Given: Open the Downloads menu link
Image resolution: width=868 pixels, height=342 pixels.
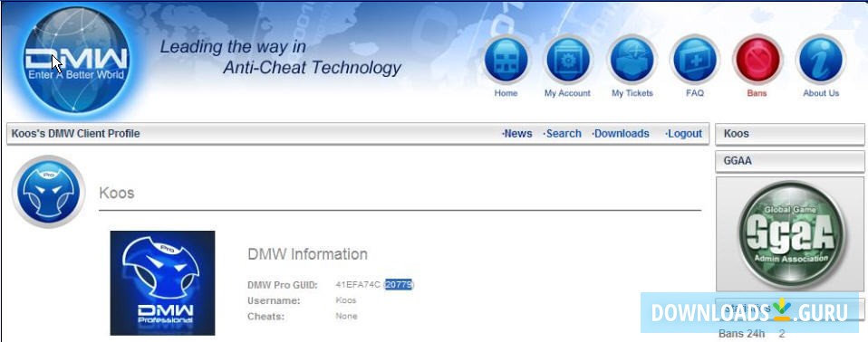Looking at the screenshot, I should [x=621, y=134].
